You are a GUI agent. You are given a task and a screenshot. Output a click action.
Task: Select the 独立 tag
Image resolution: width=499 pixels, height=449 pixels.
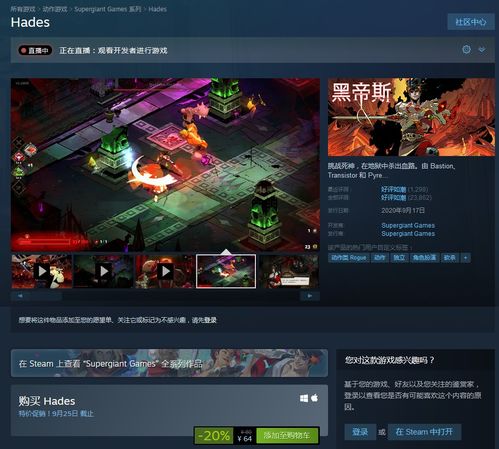(x=399, y=258)
